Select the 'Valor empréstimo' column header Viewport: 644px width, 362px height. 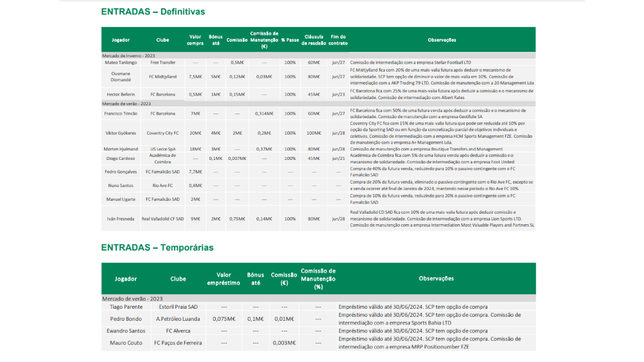(224, 279)
